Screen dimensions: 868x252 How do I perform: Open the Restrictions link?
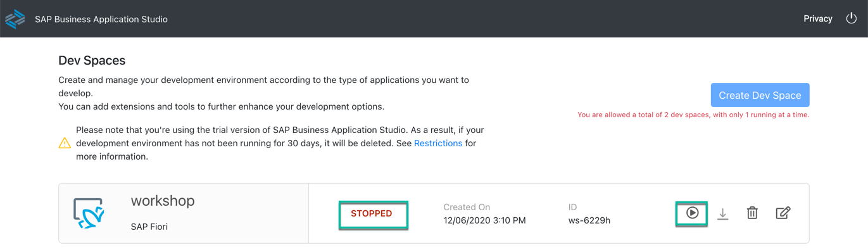tap(438, 143)
